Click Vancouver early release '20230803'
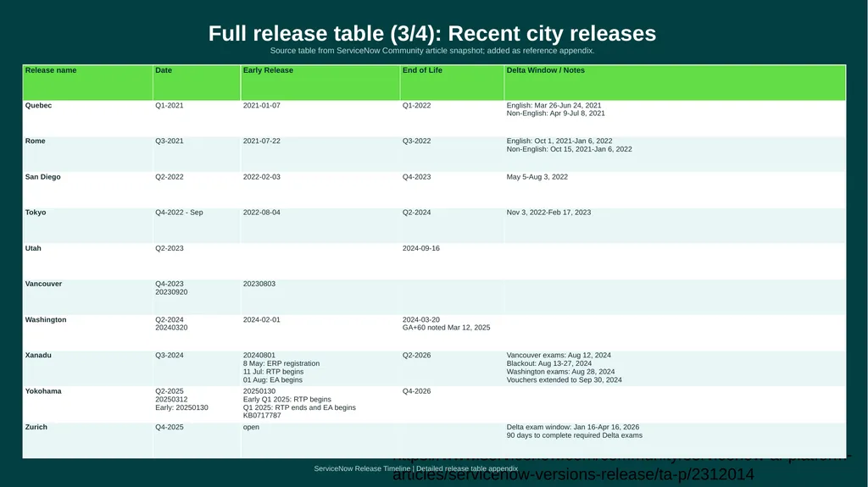Screen dimensions: 868x487 (259, 284)
